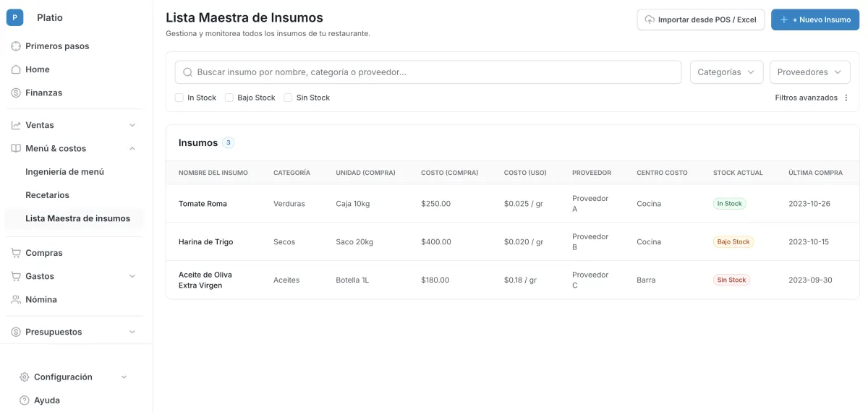Click the Configuración gear icon
The image size is (868, 412).
coord(25,377)
